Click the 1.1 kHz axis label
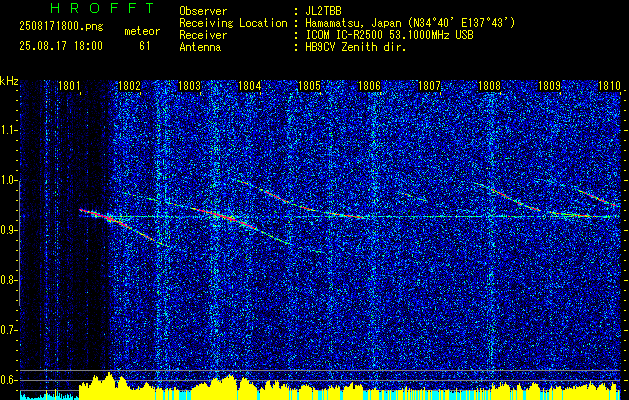 click(x=9, y=130)
